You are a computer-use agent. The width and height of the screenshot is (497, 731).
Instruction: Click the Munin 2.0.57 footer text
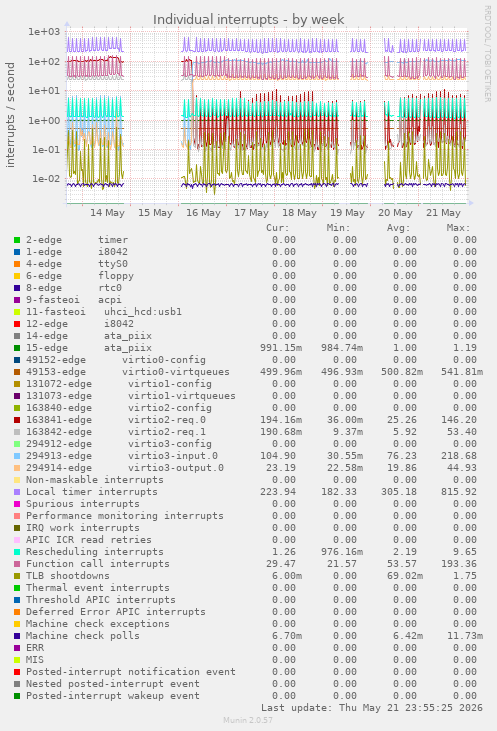pos(248,720)
